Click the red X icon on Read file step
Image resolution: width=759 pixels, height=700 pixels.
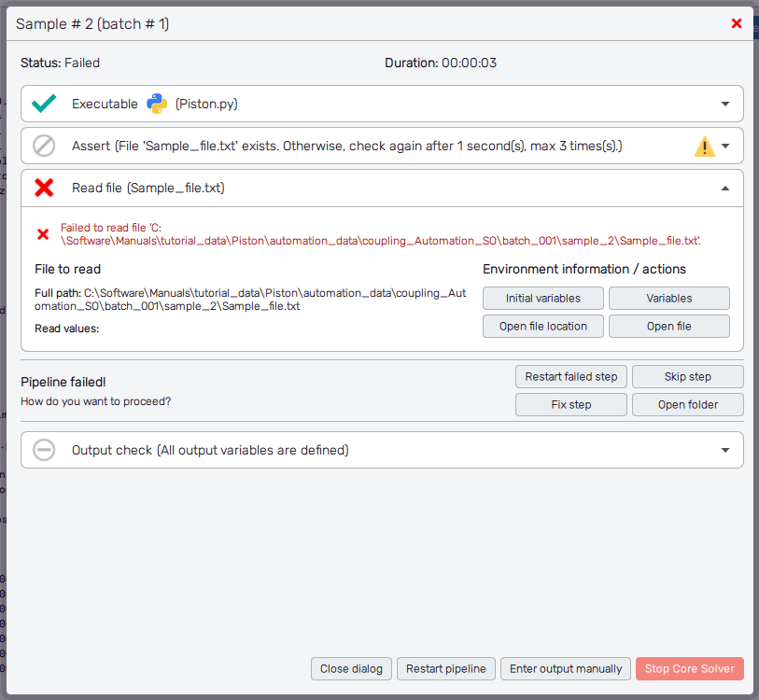coord(44,188)
